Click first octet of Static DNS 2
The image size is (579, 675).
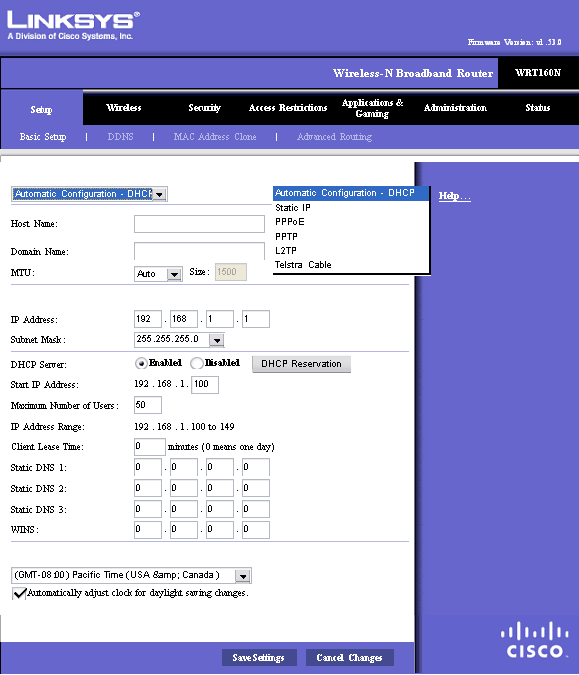pyautogui.click(x=148, y=488)
